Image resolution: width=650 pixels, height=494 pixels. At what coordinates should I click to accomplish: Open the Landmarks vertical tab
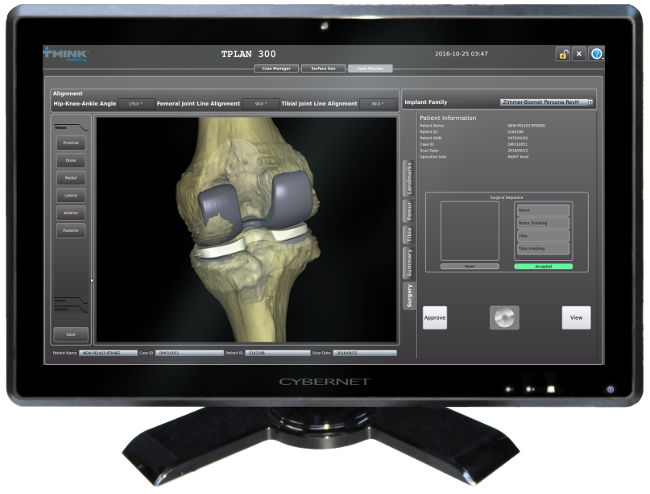point(409,177)
